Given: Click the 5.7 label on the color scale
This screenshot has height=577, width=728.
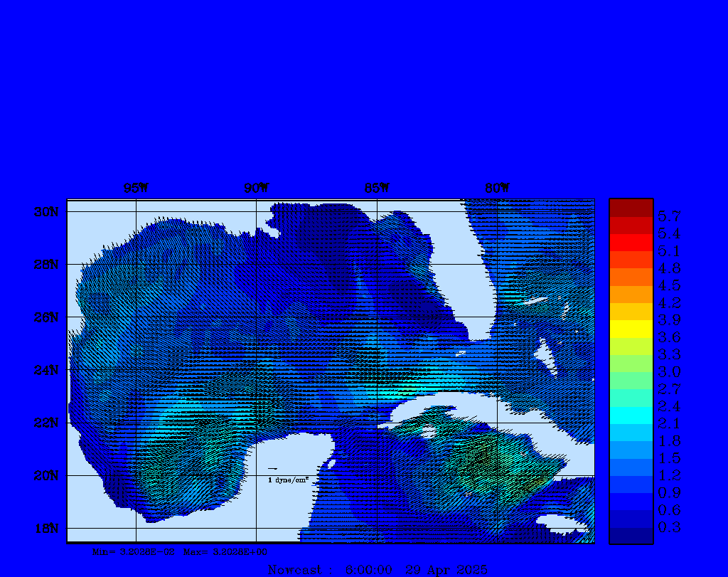Looking at the screenshot, I should 669,216.
